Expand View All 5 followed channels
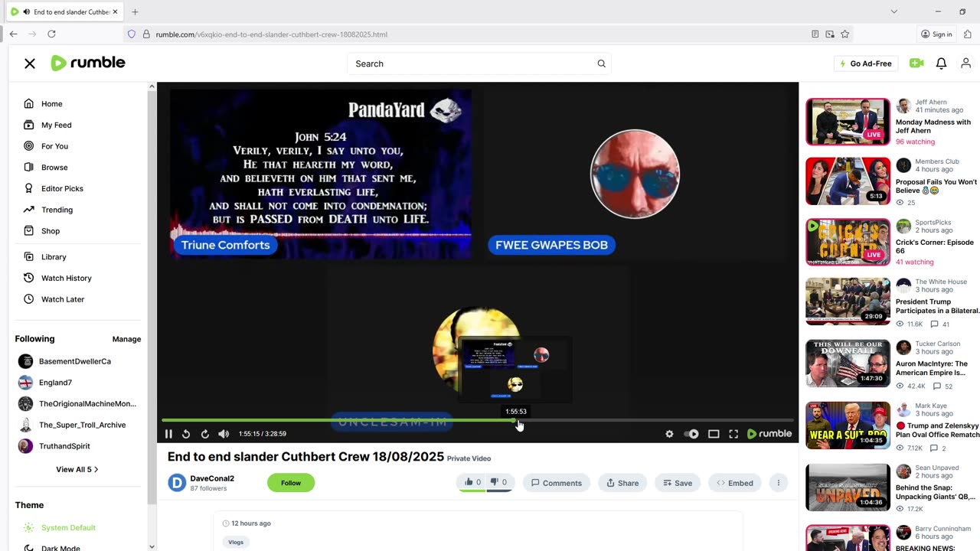 pyautogui.click(x=77, y=469)
